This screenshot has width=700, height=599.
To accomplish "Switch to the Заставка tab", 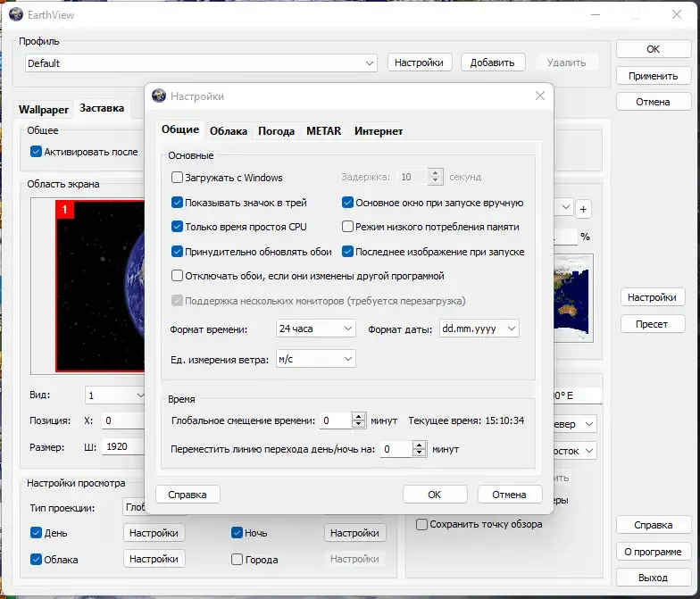I will click(x=102, y=108).
